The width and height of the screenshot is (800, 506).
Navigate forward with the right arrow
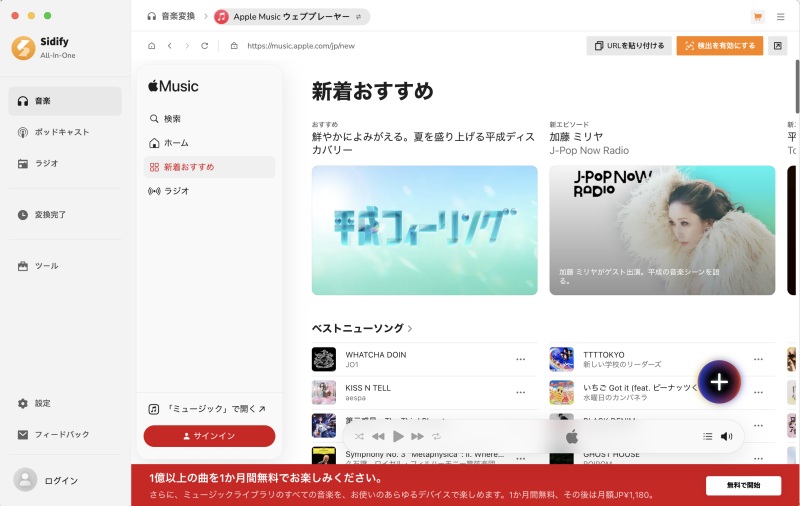[x=187, y=46]
